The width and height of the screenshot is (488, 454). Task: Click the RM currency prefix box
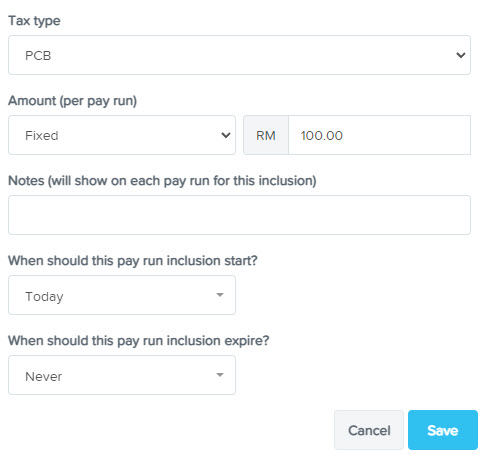(x=266, y=135)
